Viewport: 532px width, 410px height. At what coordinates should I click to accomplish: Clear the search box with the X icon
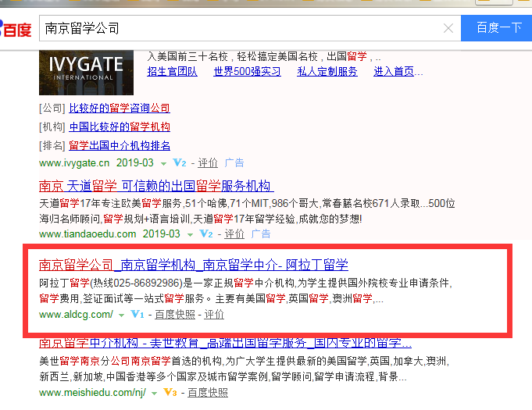click(x=448, y=28)
